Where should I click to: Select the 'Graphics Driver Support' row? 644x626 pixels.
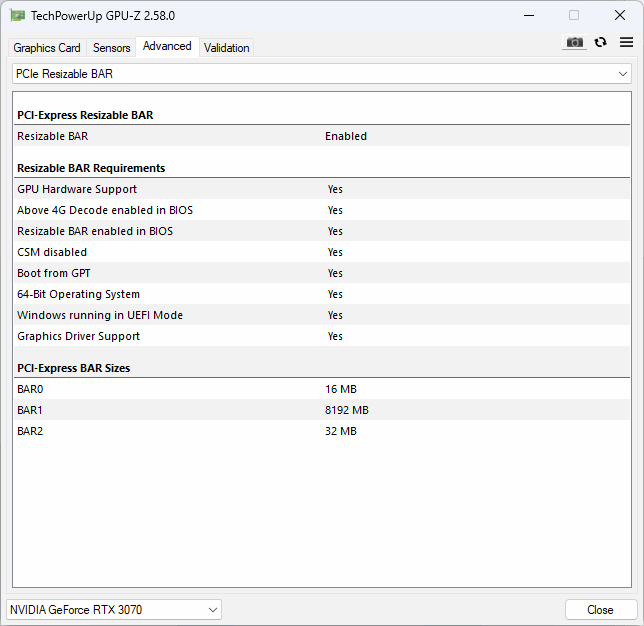322,336
